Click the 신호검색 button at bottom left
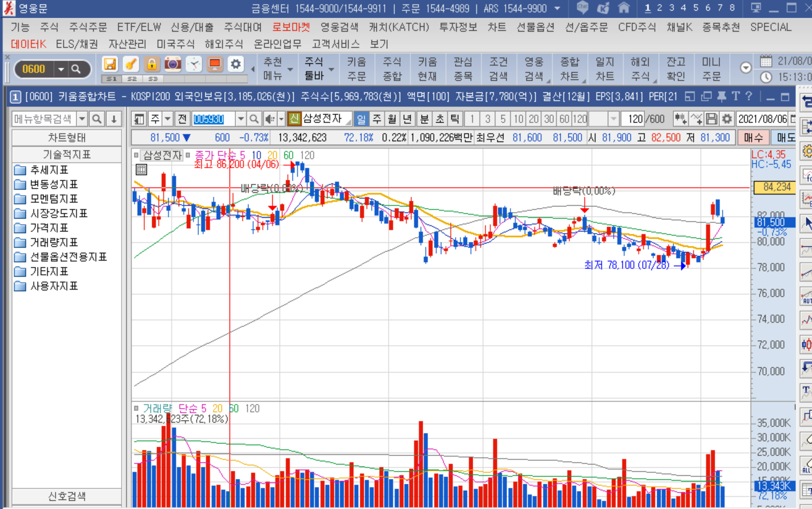Image resolution: width=812 pixels, height=509 pixels. click(67, 496)
